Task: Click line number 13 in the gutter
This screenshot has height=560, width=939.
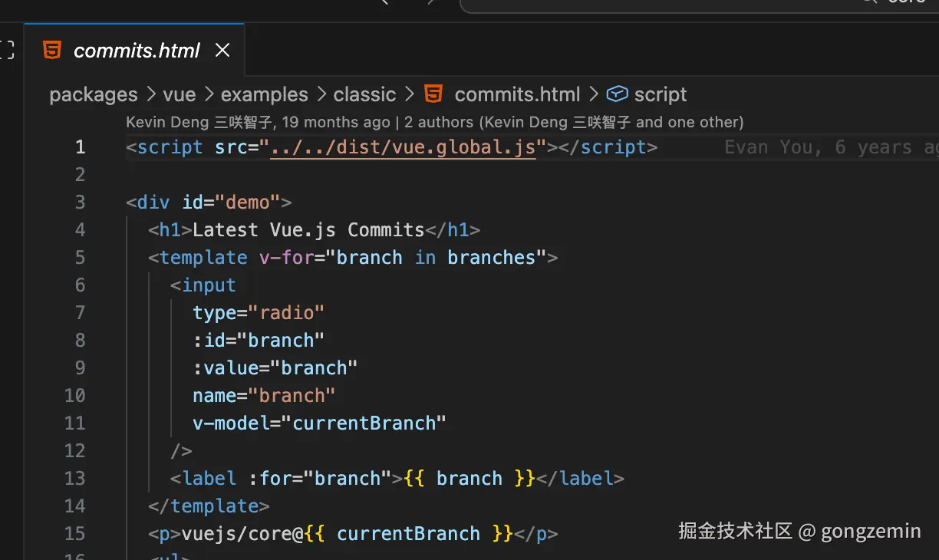Action: point(75,479)
